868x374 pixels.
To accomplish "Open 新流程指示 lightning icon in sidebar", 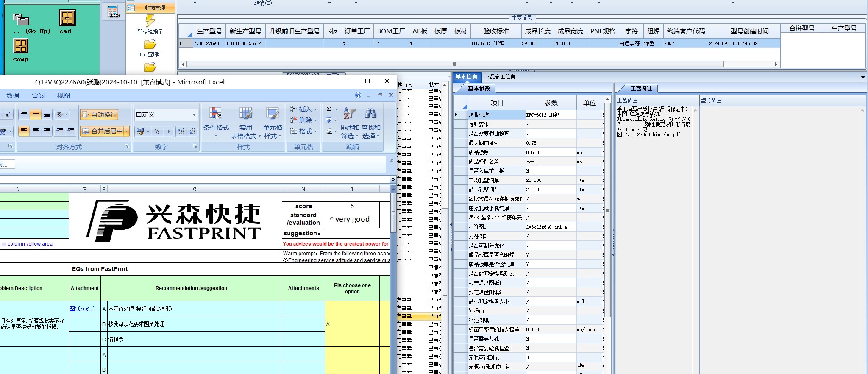I will [150, 21].
